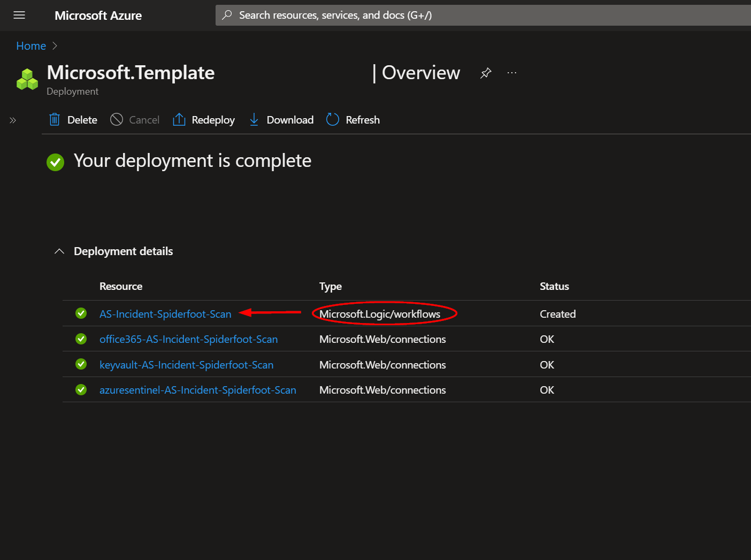
Task: Click status check icon for office365 connection row
Action: (x=81, y=339)
